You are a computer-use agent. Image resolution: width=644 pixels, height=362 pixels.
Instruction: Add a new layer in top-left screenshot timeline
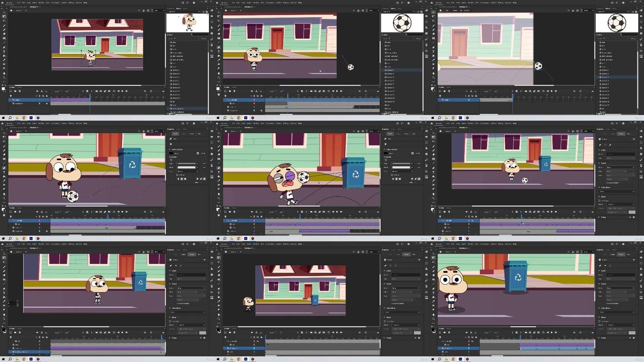pyautogui.click(x=10, y=91)
